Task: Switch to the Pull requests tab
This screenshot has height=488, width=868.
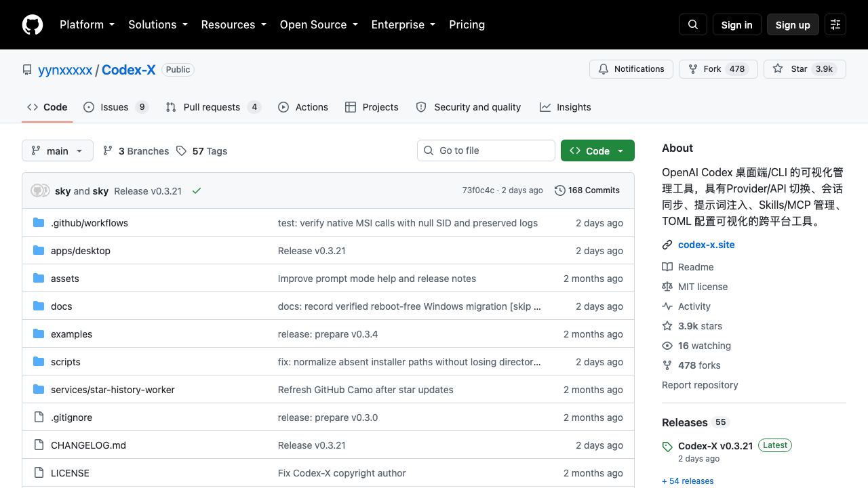Action: [214, 107]
